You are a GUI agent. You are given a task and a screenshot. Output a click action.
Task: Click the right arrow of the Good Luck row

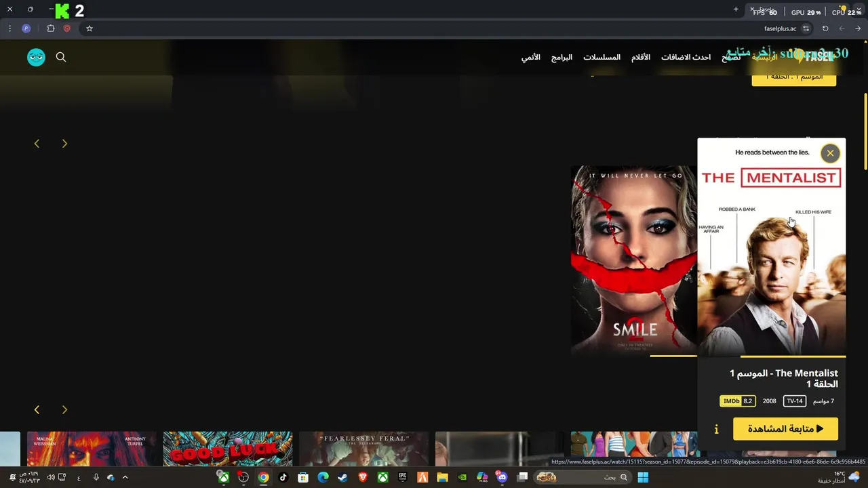click(64, 410)
